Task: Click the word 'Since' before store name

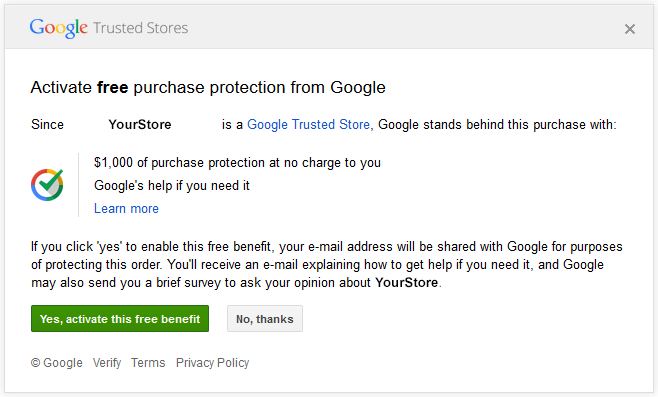Action: click(x=47, y=125)
